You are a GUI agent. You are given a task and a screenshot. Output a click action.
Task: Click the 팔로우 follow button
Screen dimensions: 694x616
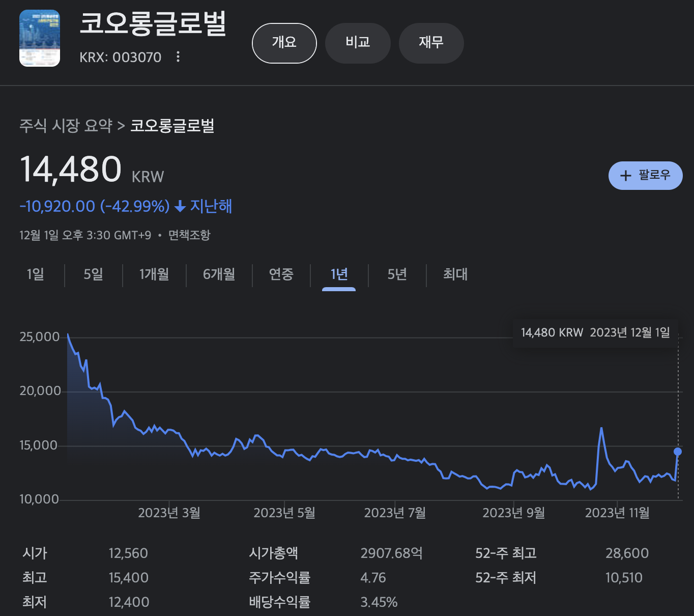coord(645,175)
